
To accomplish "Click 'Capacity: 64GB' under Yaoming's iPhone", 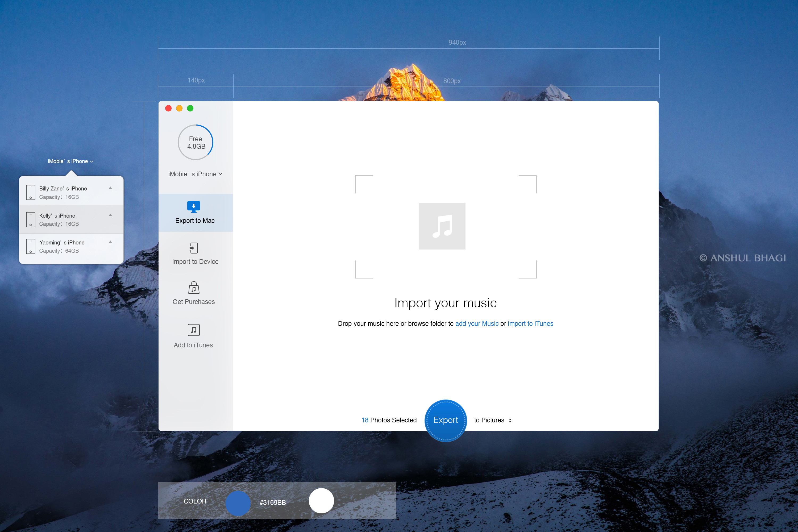I will coord(59,251).
